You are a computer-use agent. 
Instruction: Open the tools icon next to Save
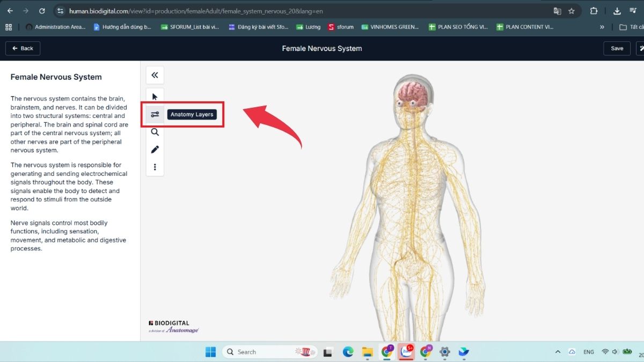point(640,48)
